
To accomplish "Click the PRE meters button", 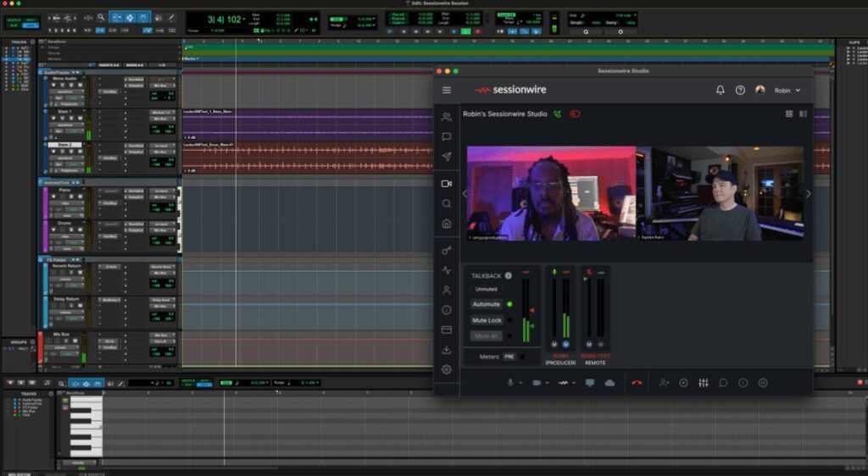I will tap(509, 357).
